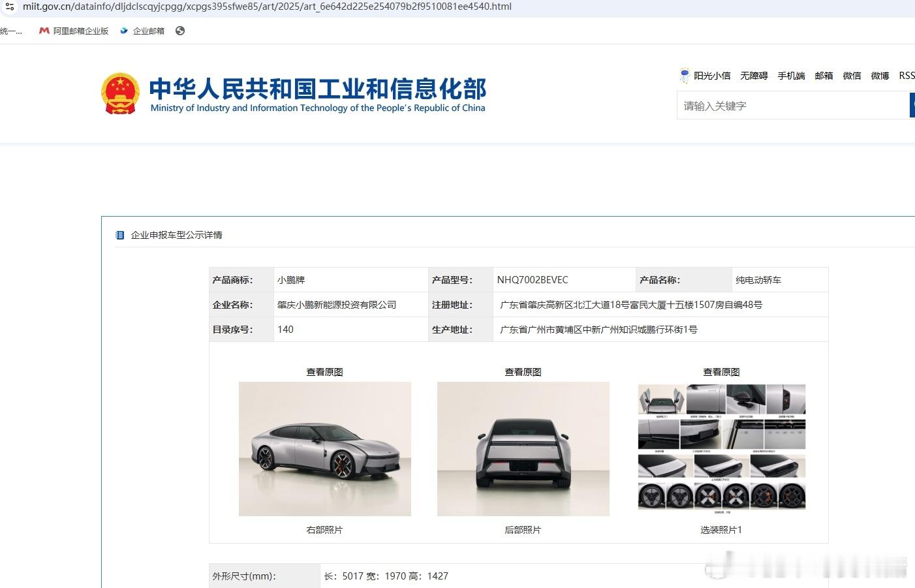The width and height of the screenshot is (915, 588).
Task: Click the 外形尺寸(mm) label
Action: (x=244, y=576)
